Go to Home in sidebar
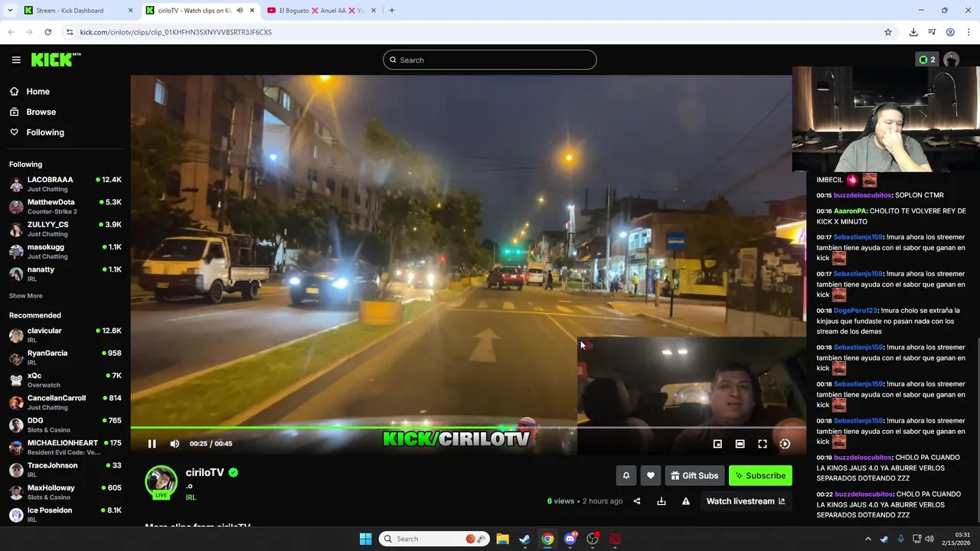980x551 pixels. click(38, 91)
